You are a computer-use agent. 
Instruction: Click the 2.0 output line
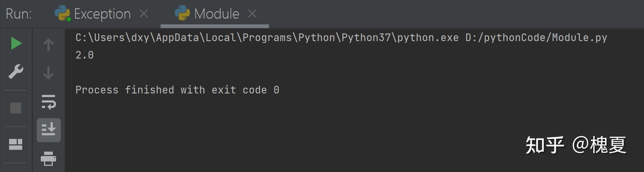pos(84,55)
